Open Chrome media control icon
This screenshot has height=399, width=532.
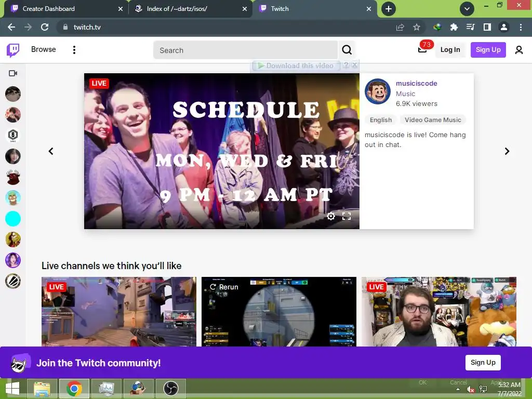point(470,27)
